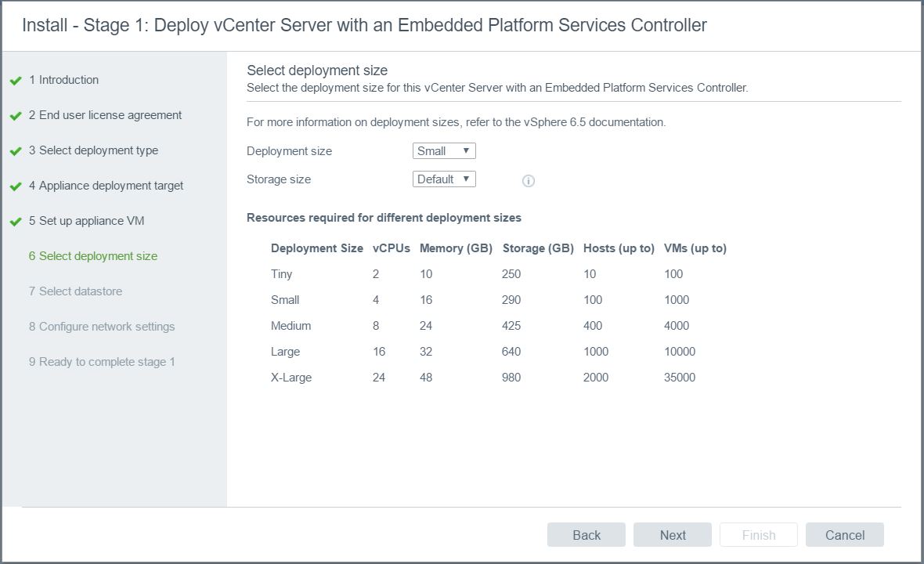Click the 425 storage value
Viewport: 924px width, 564px height.
pos(511,326)
